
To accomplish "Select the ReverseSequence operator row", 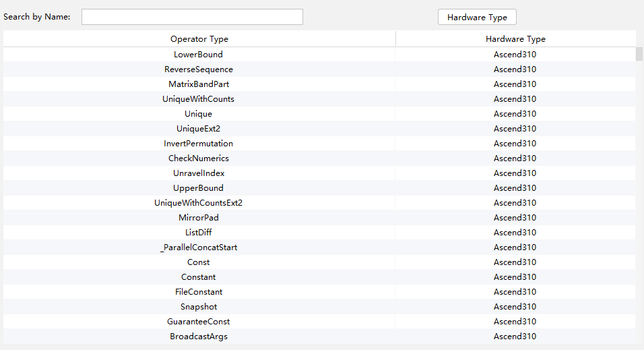I will click(x=319, y=69).
